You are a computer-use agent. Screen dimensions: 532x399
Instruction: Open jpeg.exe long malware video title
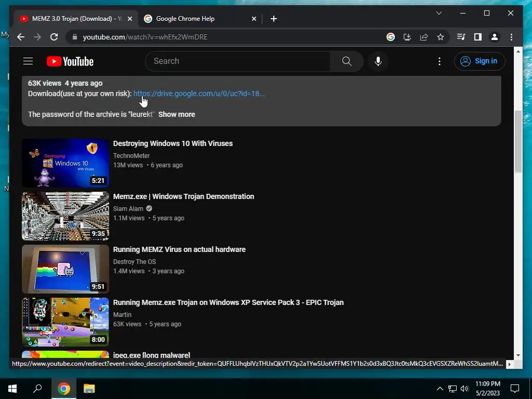pos(151,355)
